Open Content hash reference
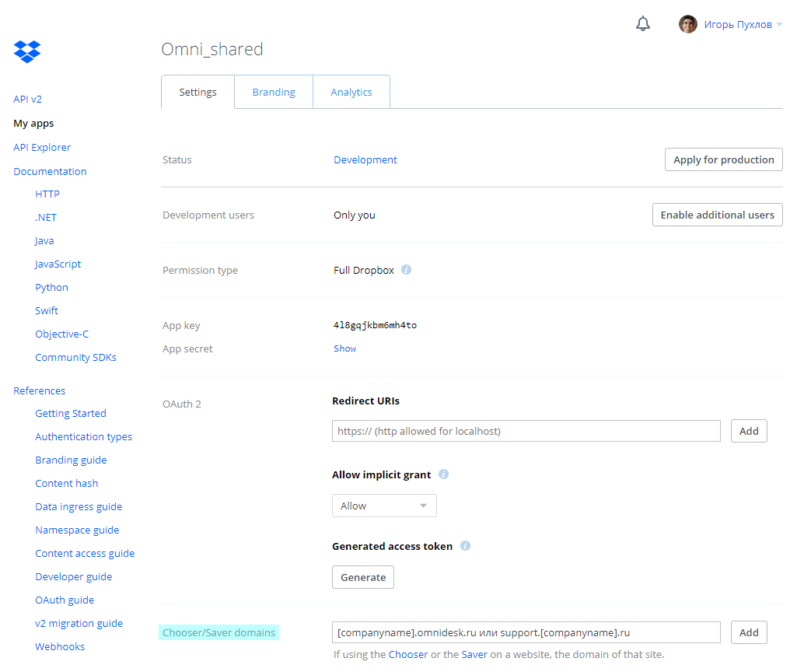This screenshot has width=797, height=672. pyautogui.click(x=67, y=484)
